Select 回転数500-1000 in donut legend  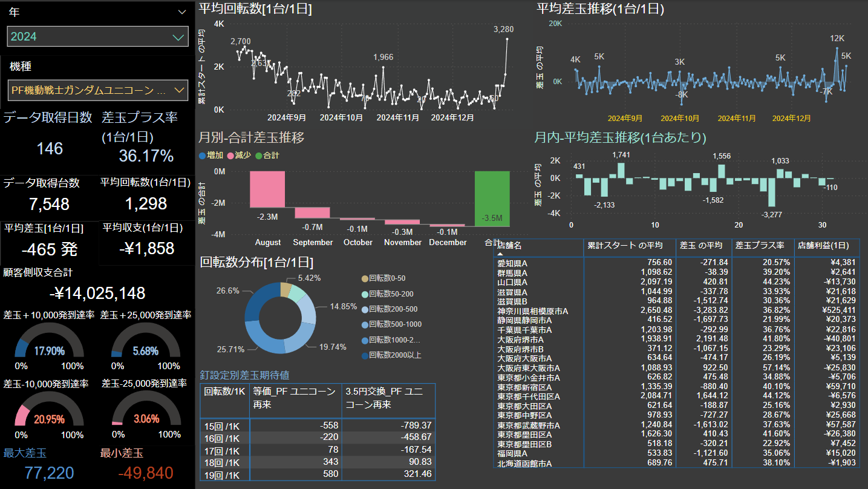pos(365,324)
